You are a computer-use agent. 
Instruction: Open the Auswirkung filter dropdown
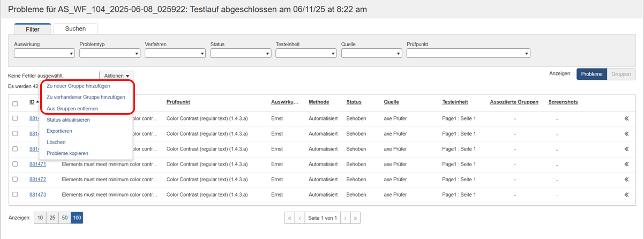[x=44, y=53]
